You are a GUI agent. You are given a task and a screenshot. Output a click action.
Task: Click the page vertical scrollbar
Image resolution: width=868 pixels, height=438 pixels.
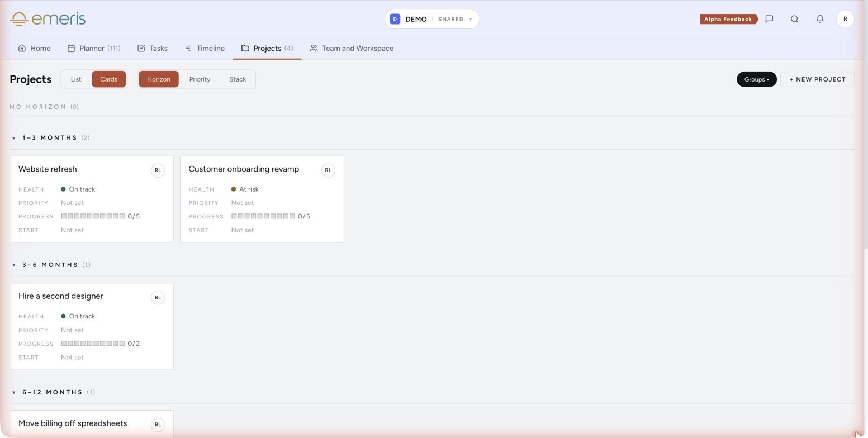(866, 125)
